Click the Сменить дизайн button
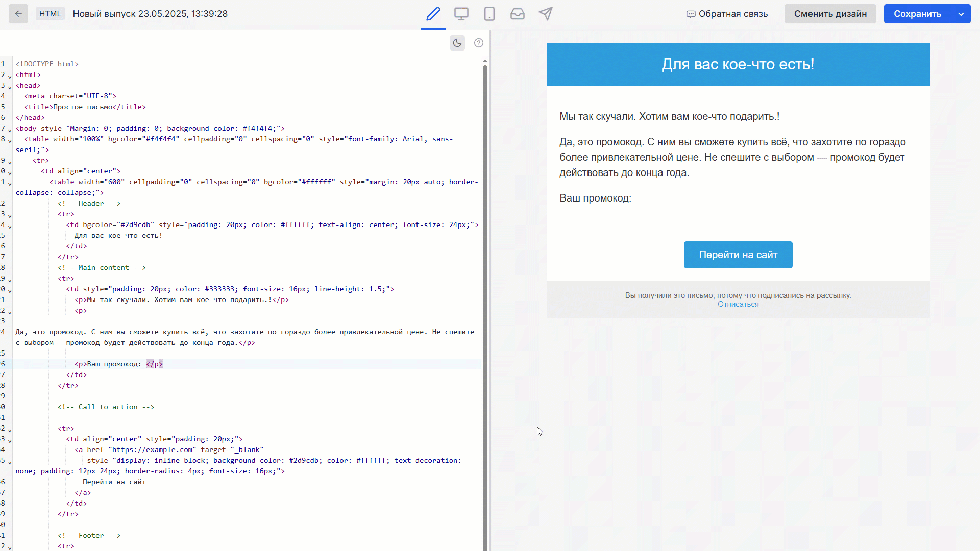Image resolution: width=980 pixels, height=551 pixels. point(830,14)
